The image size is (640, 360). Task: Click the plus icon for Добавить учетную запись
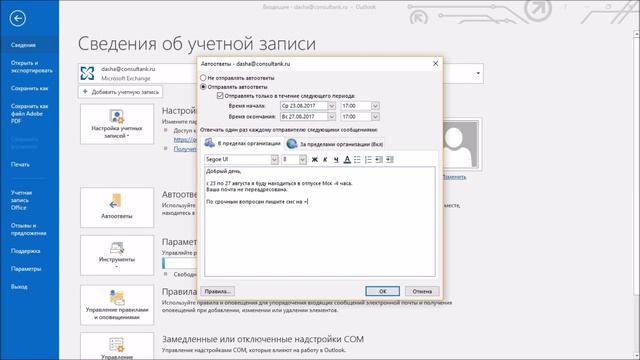(x=85, y=92)
